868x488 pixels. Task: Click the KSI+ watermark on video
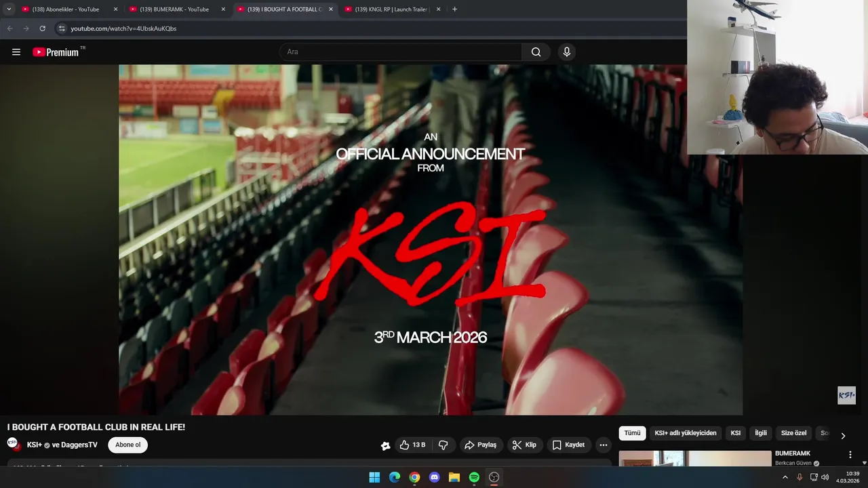846,395
